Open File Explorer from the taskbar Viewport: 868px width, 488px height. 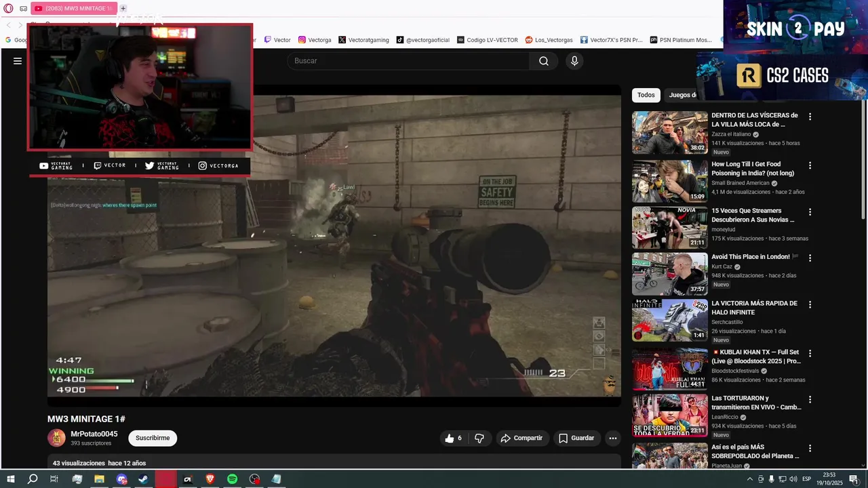(x=99, y=479)
